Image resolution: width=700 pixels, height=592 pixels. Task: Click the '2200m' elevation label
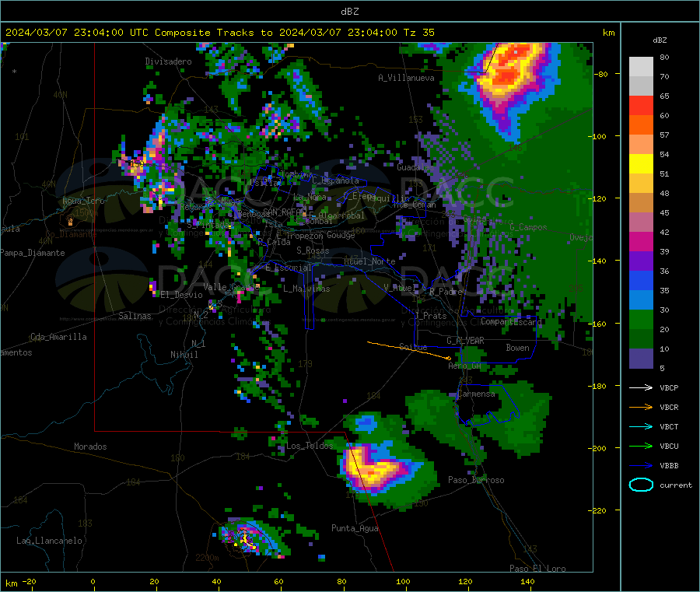pyautogui.click(x=207, y=558)
